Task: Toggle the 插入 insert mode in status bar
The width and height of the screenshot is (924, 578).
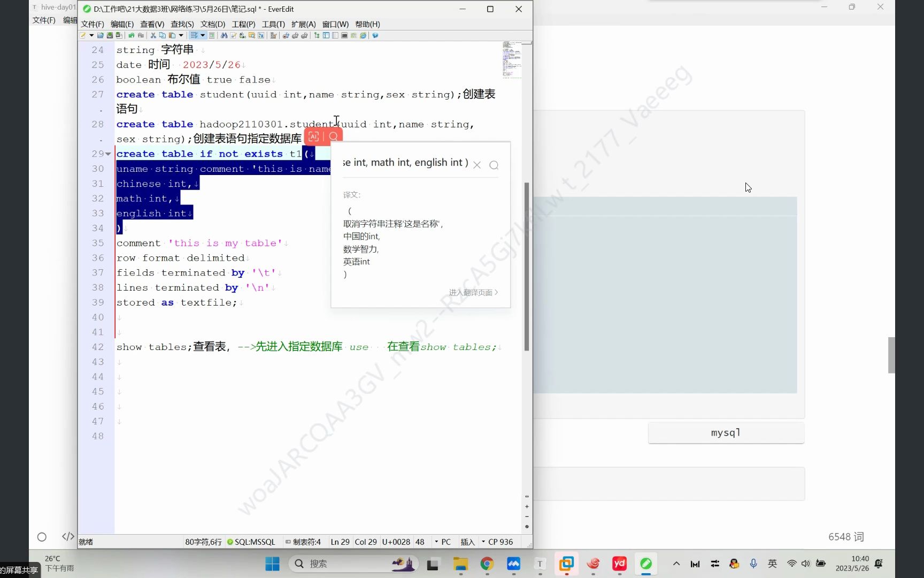Action: coord(467,542)
